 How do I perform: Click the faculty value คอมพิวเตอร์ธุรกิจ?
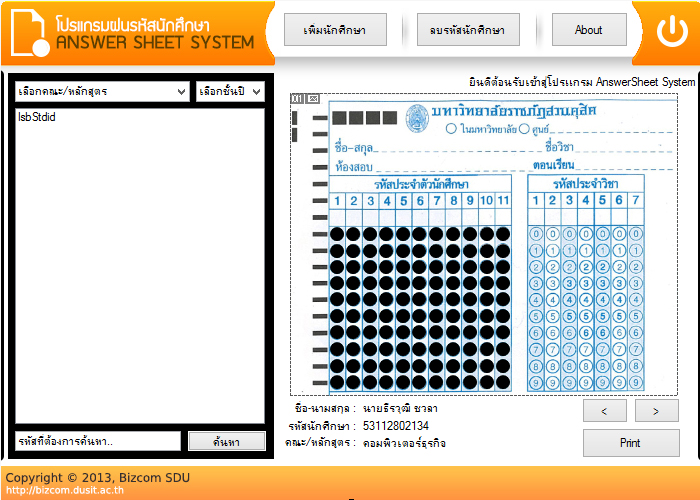404,443
